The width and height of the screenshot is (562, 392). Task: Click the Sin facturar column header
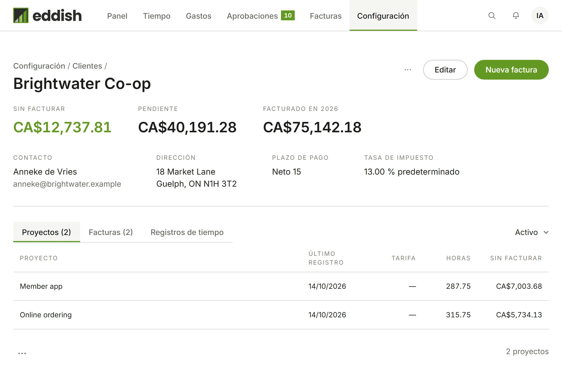[x=516, y=258]
